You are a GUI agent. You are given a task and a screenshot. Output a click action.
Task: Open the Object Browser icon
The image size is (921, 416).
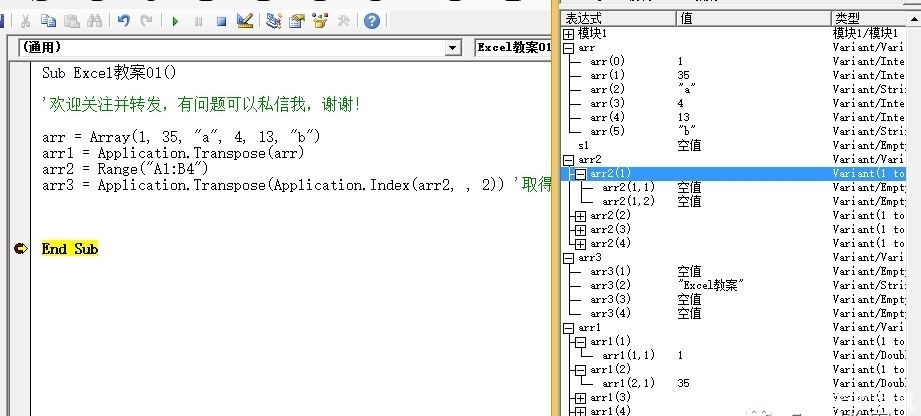pyautogui.click(x=320, y=21)
